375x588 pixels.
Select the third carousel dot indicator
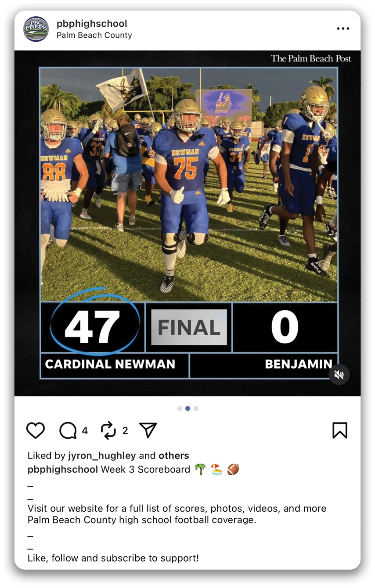[x=196, y=409]
